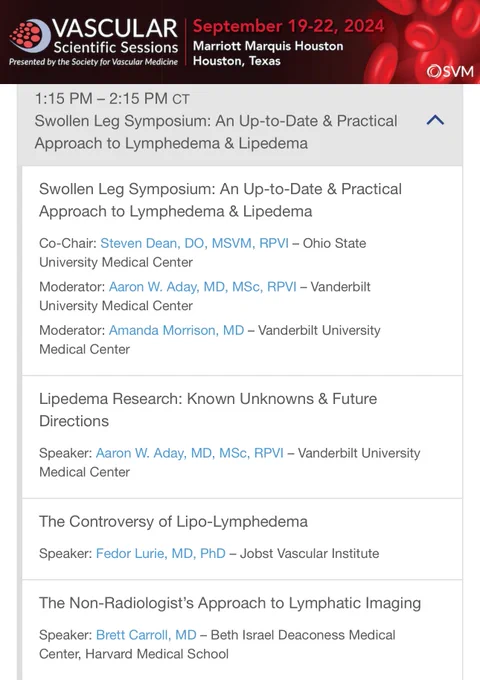This screenshot has height=680, width=480.
Task: Click VASCULAR Scientific Sessions banner title
Action: (x=115, y=36)
